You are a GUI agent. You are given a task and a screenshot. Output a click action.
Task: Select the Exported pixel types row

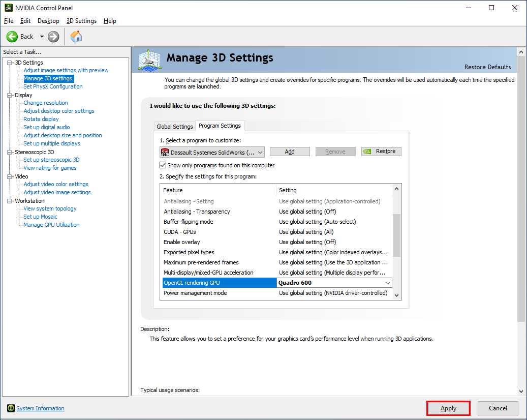[277, 252]
